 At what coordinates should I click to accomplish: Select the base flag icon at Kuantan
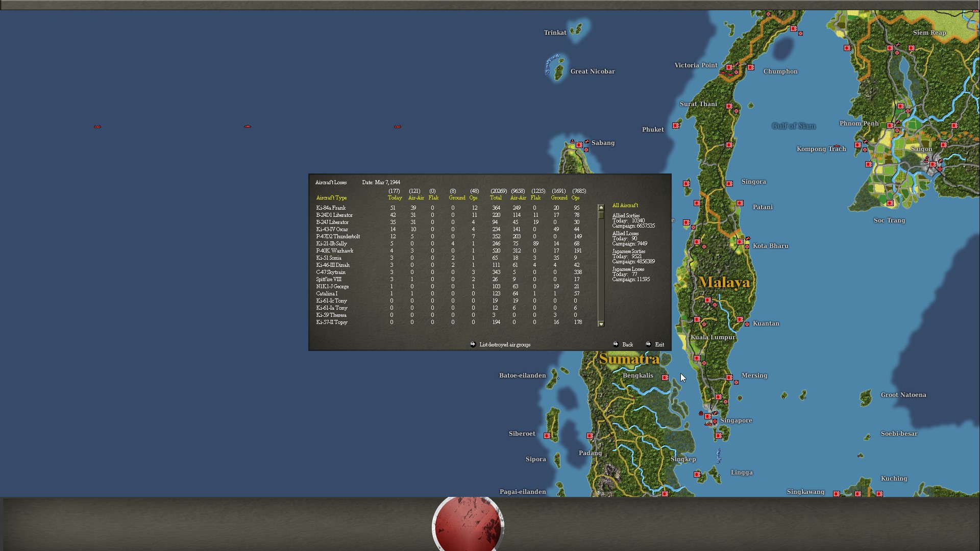click(x=740, y=320)
